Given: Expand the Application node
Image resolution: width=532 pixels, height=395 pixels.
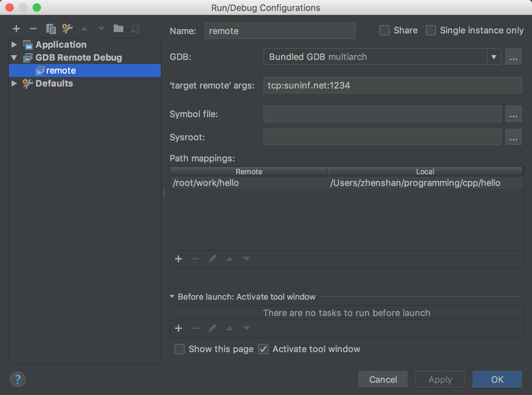Looking at the screenshot, I should 14,45.
